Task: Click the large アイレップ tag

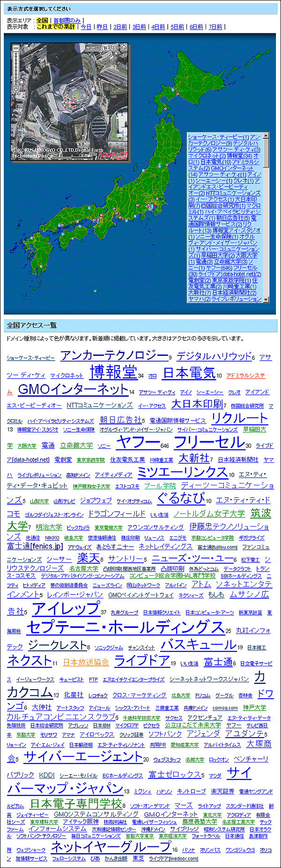Action: [x=66, y=608]
